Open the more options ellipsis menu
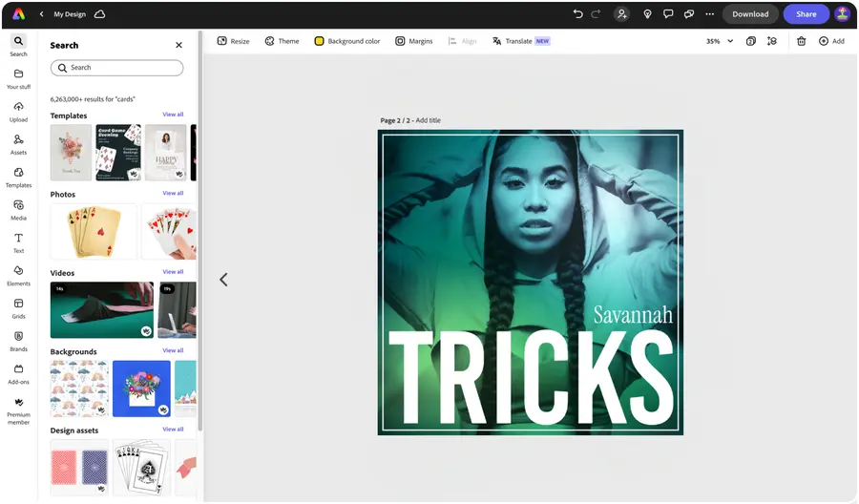This screenshot has width=859, height=504. [x=709, y=14]
